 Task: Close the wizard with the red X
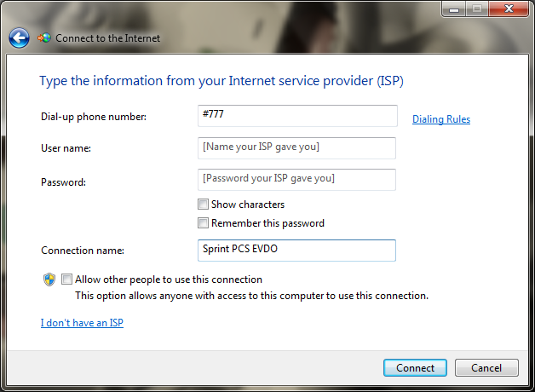click(509, 9)
